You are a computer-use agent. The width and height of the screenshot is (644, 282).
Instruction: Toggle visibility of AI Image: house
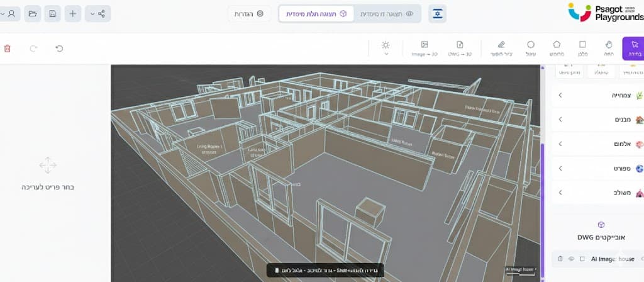pyautogui.click(x=571, y=259)
